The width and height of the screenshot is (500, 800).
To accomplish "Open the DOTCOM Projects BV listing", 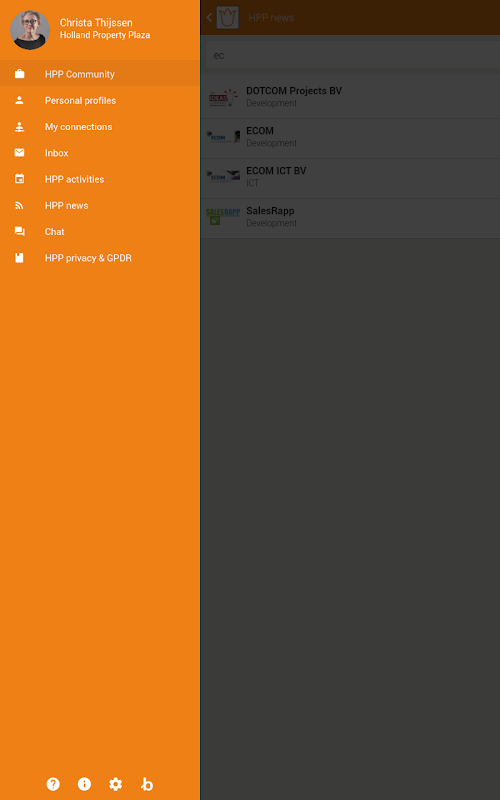I will [x=351, y=97].
